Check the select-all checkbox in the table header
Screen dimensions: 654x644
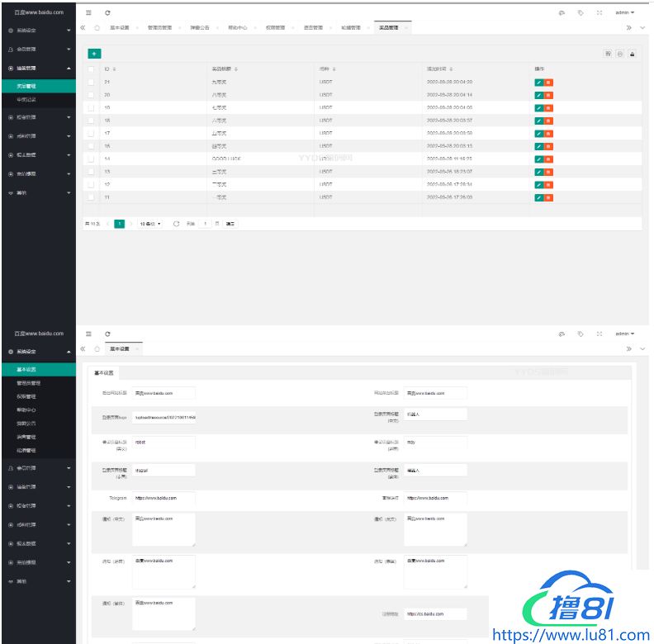91,69
